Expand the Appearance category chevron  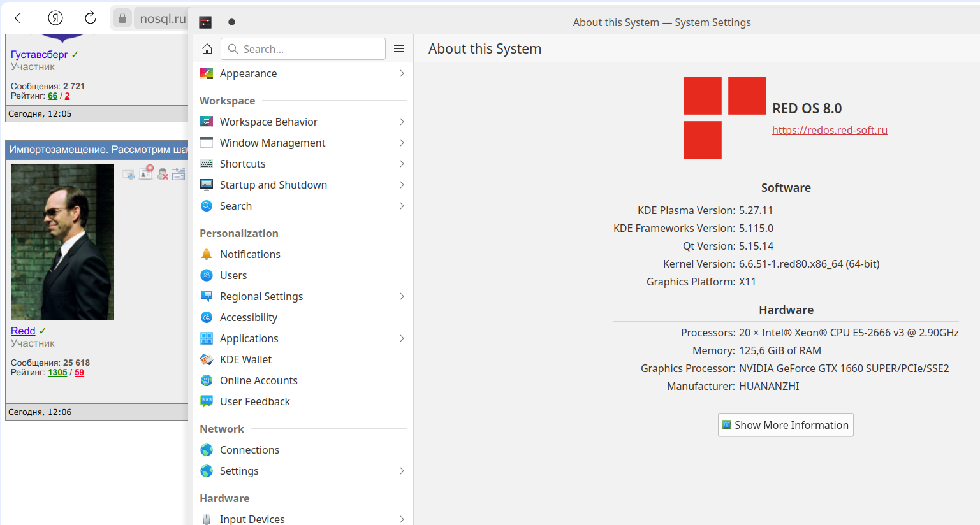click(x=402, y=73)
